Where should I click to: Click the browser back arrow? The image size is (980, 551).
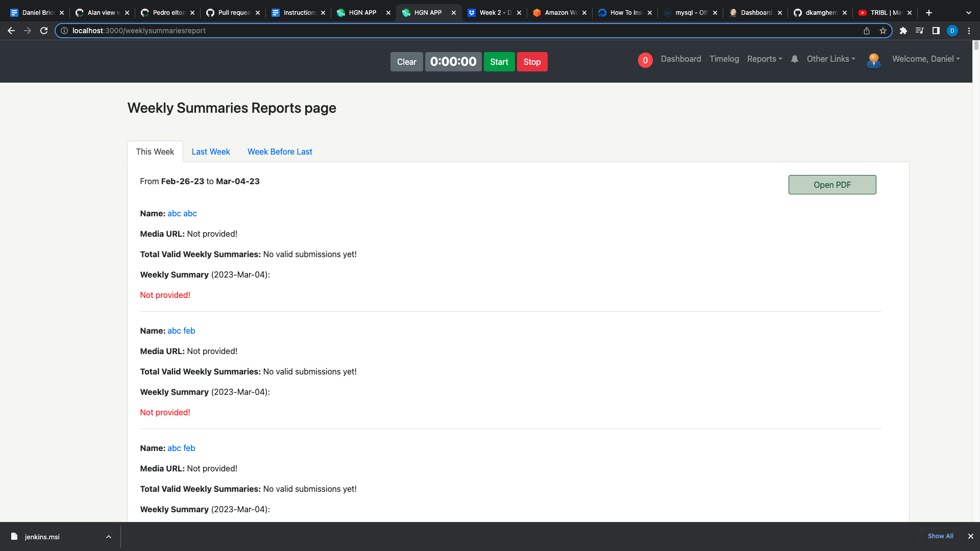point(11,31)
